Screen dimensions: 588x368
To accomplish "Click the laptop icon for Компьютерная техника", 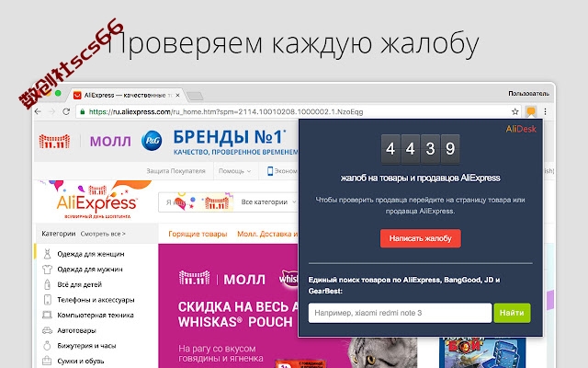I will [x=47, y=315].
